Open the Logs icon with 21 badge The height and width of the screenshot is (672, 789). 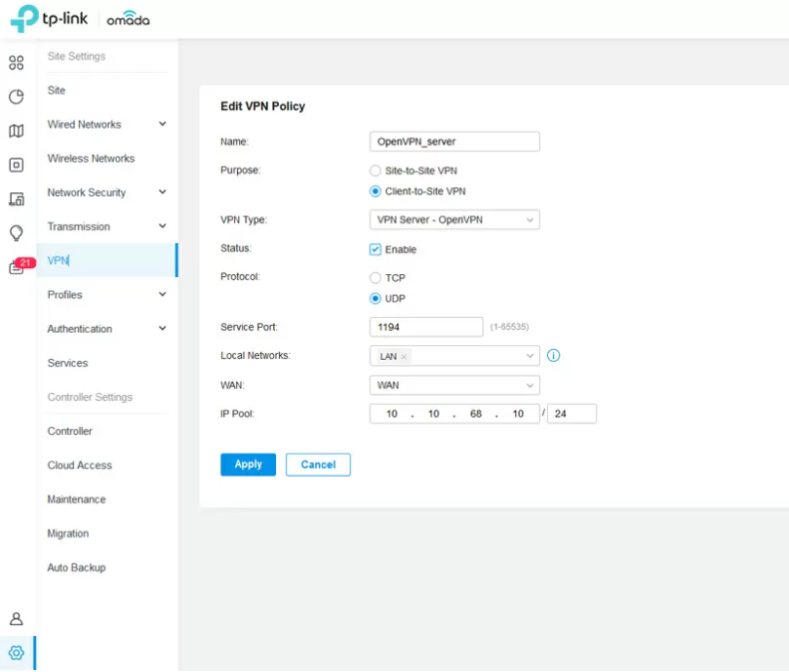click(x=18, y=266)
